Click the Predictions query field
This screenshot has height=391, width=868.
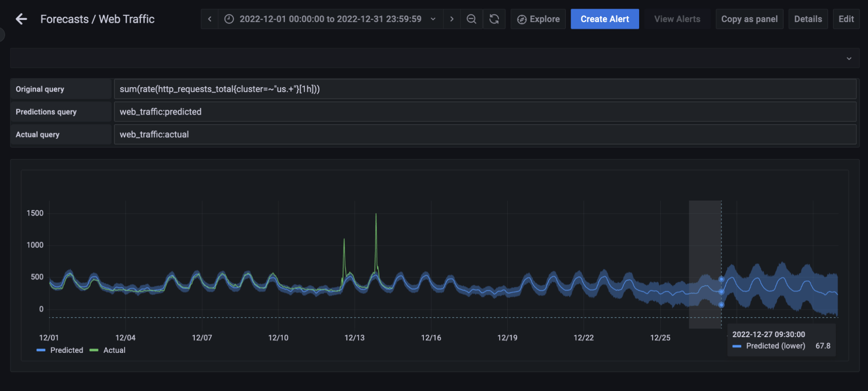pos(485,112)
